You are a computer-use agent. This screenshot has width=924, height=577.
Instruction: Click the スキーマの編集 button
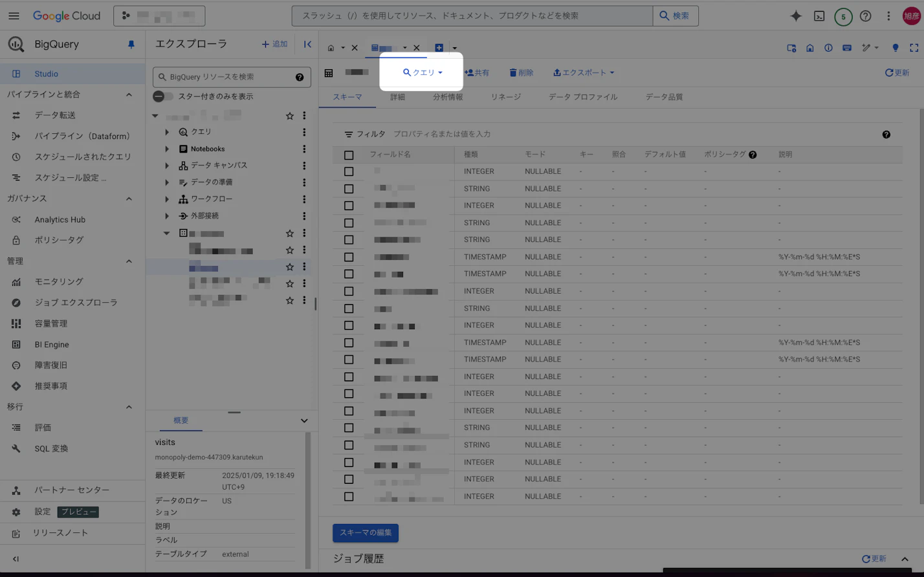366,533
